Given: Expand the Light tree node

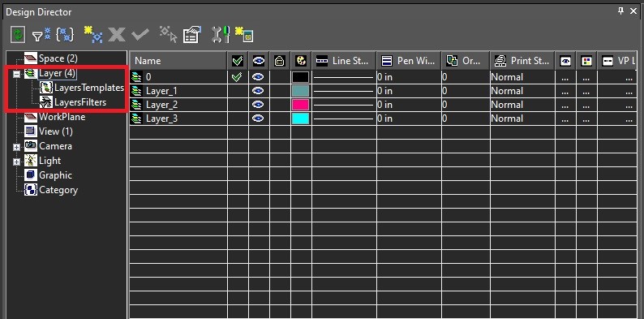Looking at the screenshot, I should [x=17, y=162].
